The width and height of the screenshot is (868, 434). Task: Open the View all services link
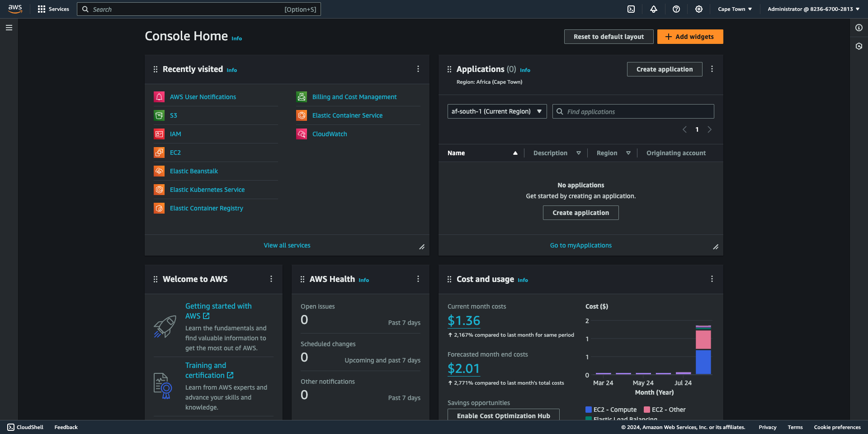[x=287, y=245]
